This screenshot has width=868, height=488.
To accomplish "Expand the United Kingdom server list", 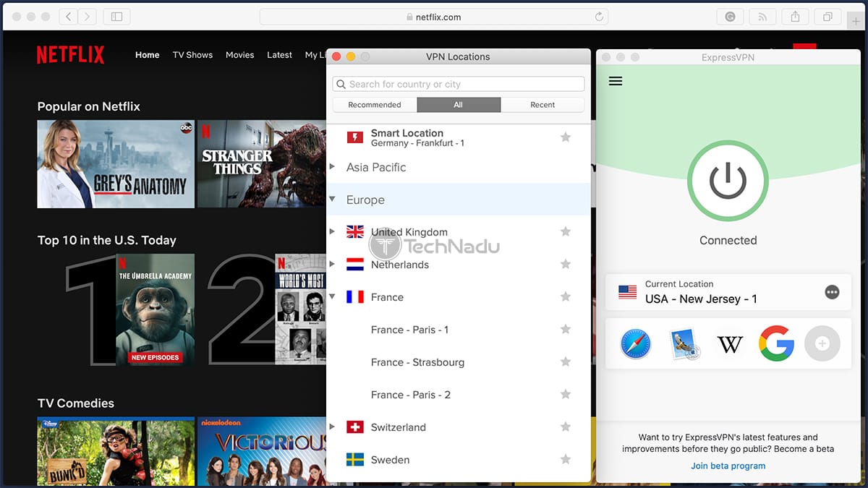I will tap(332, 232).
